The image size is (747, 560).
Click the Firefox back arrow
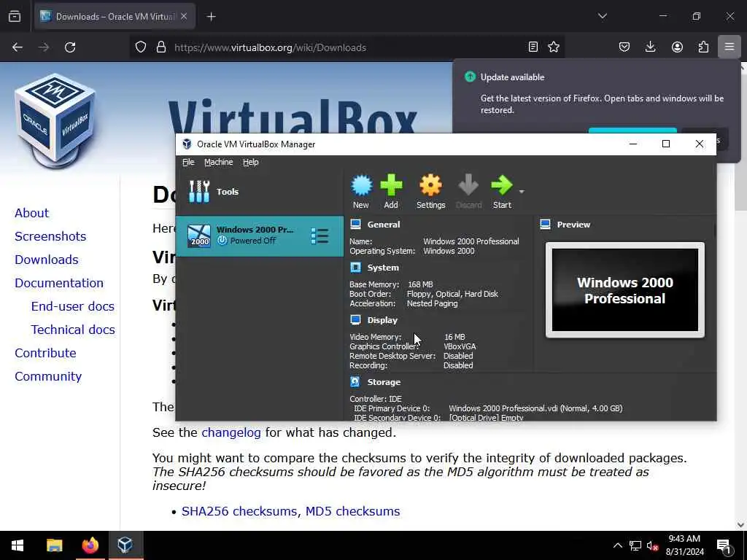pos(18,47)
